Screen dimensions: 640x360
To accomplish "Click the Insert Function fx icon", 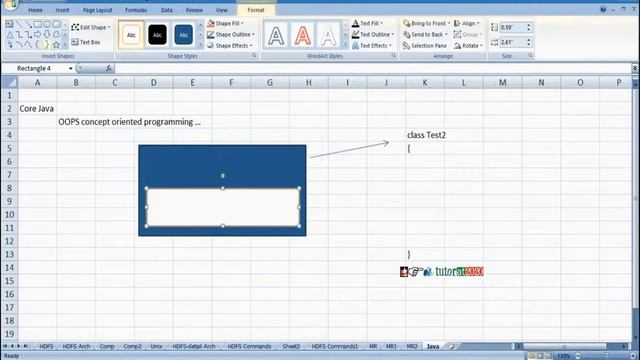I will coord(109,69).
